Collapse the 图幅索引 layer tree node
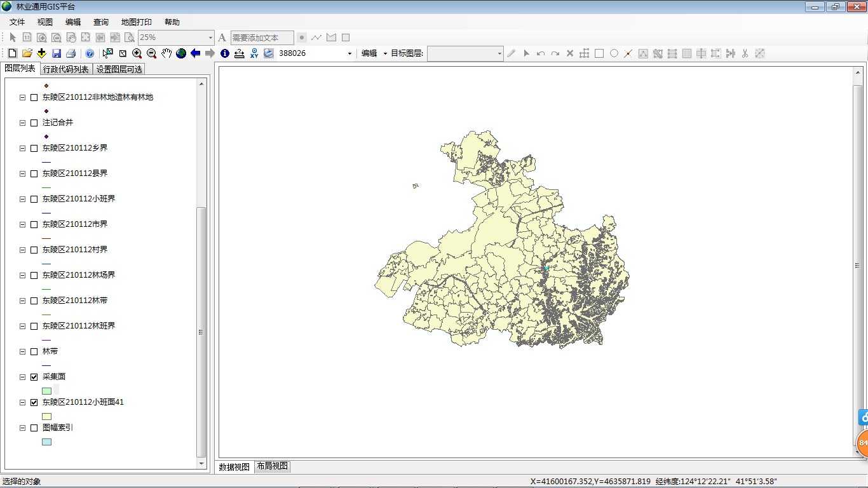Viewport: 868px width, 488px height. [23, 428]
